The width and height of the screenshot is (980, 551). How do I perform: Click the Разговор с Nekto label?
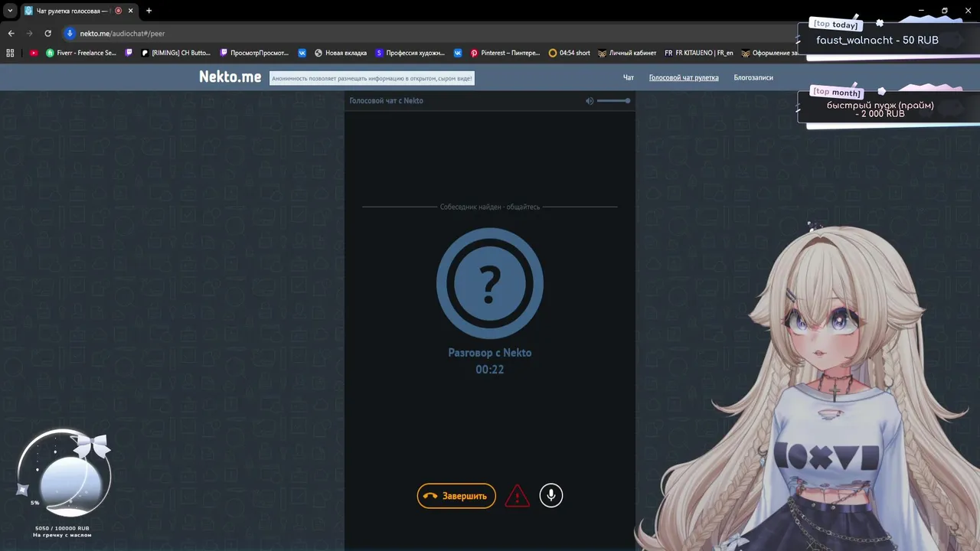490,353
